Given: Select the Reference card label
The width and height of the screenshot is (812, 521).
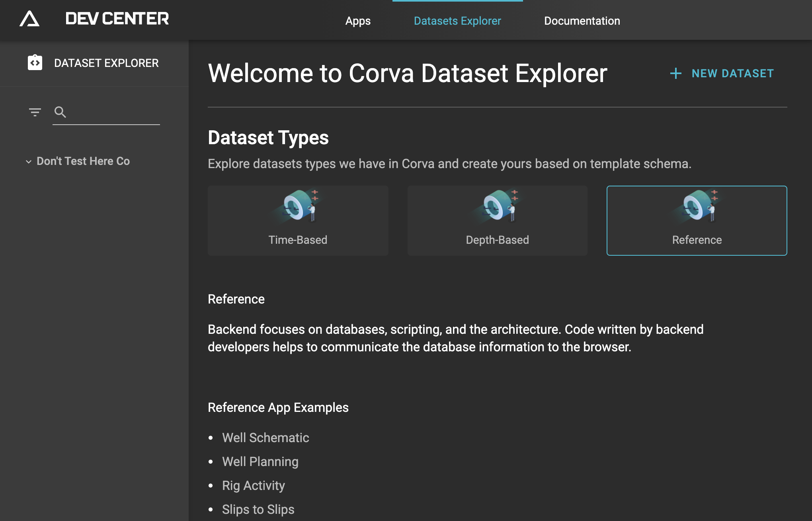Looking at the screenshot, I should 697,240.
